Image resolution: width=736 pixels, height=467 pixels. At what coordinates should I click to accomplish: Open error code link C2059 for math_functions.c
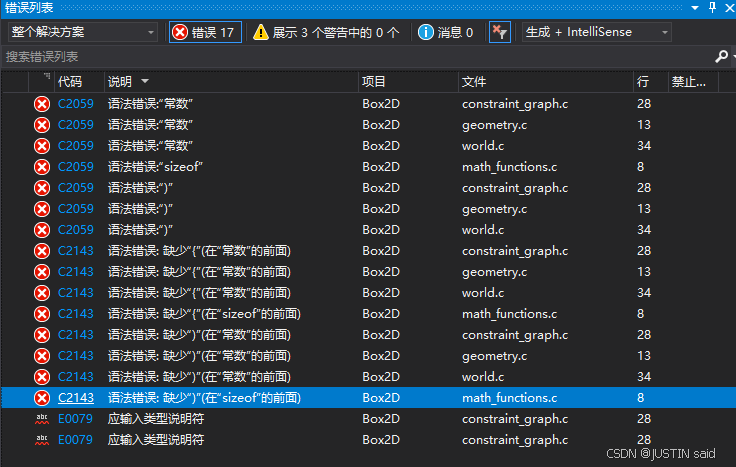(x=76, y=167)
